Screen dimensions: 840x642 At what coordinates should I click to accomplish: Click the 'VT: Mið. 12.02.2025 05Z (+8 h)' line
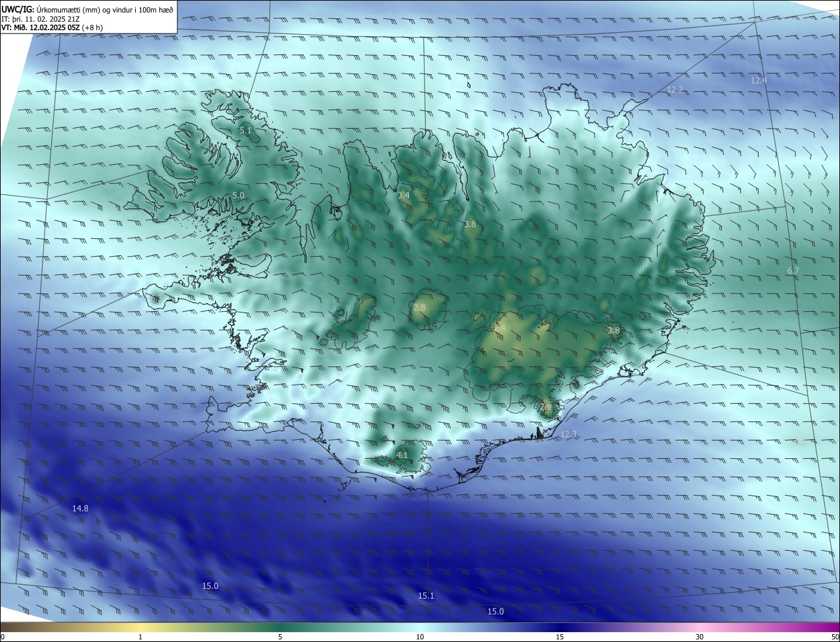52,28
